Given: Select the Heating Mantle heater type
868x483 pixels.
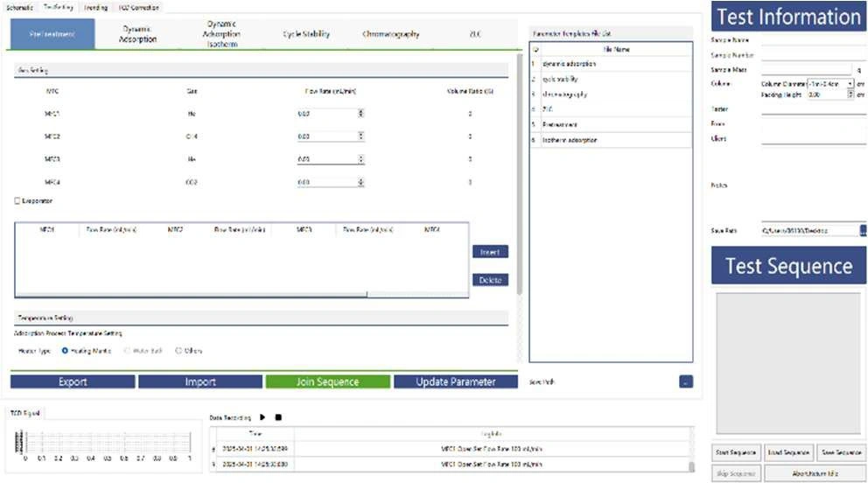Looking at the screenshot, I should [x=65, y=351].
